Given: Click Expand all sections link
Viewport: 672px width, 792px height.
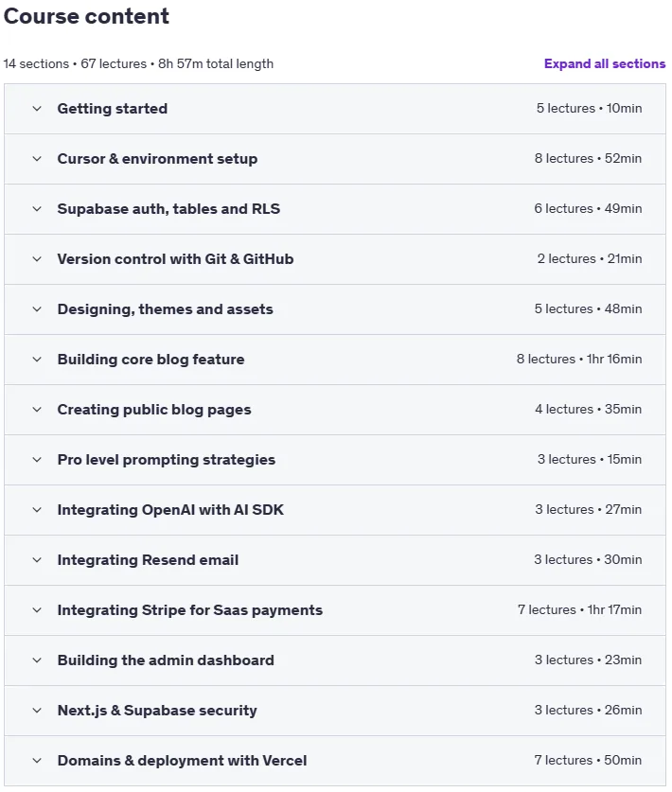Looking at the screenshot, I should 604,63.
